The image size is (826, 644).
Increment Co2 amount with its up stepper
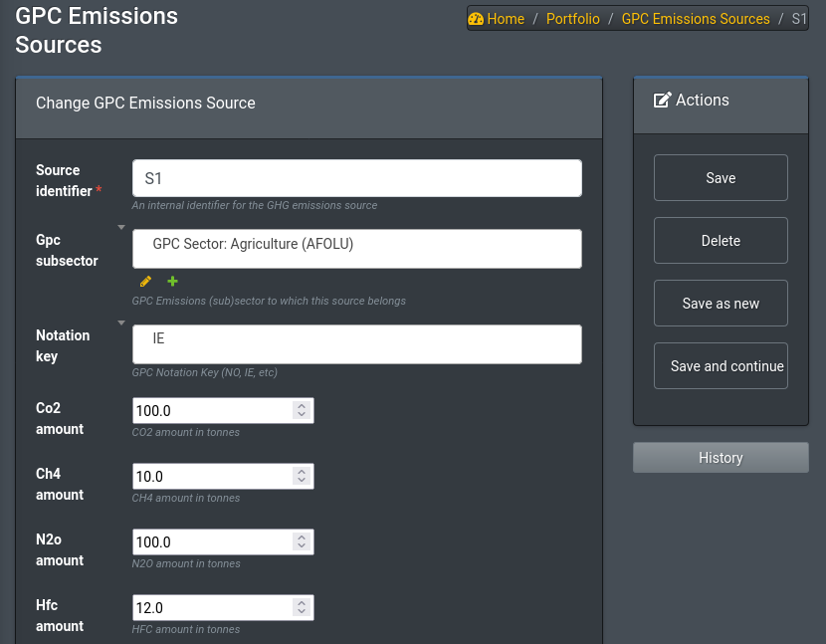tap(301, 405)
